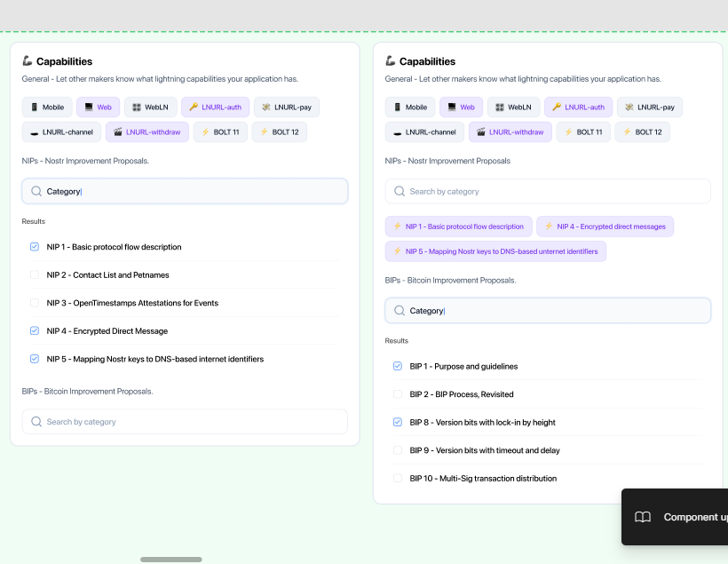Toggle the WebLN chip in left Capabilities card

[150, 107]
